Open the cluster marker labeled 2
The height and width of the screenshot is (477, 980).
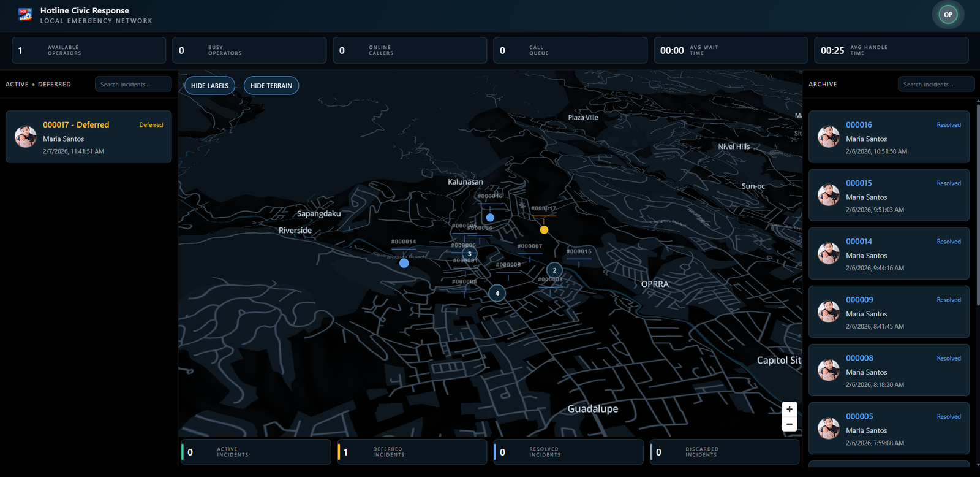tap(554, 270)
